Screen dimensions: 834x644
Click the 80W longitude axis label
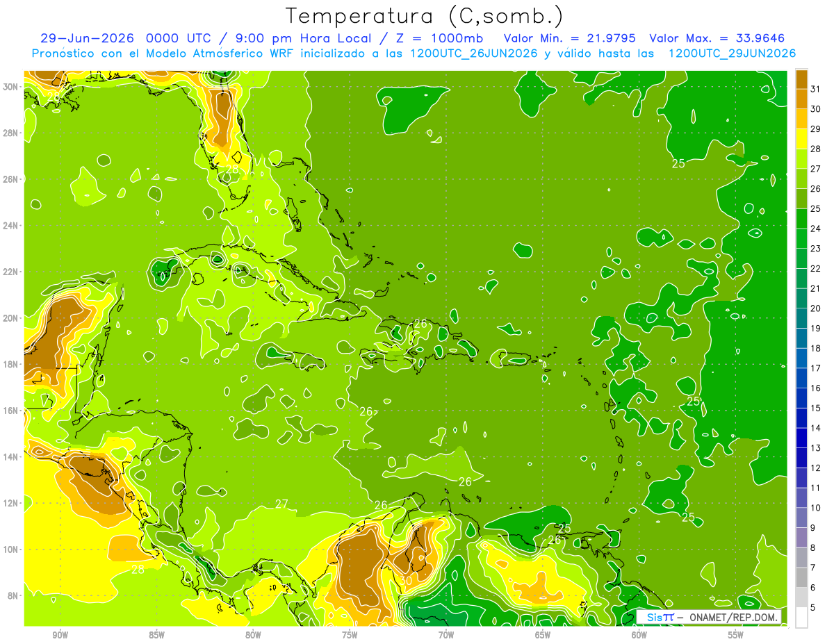253,634
